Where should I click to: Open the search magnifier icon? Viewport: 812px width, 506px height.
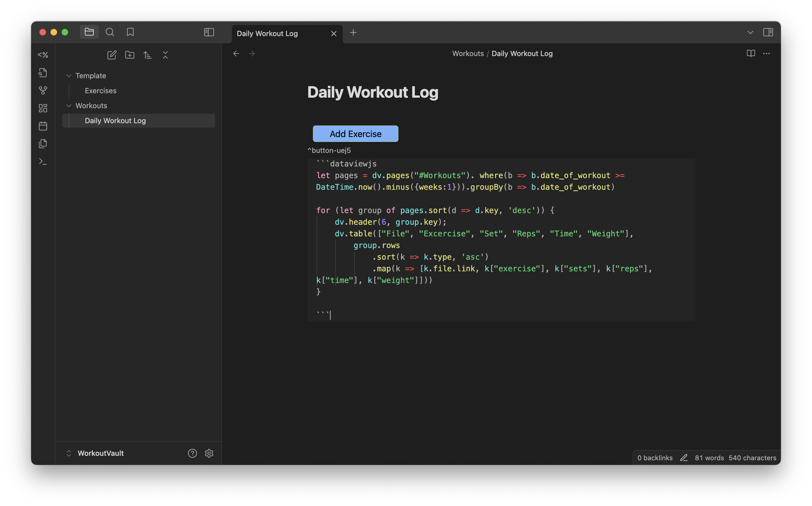tap(110, 32)
